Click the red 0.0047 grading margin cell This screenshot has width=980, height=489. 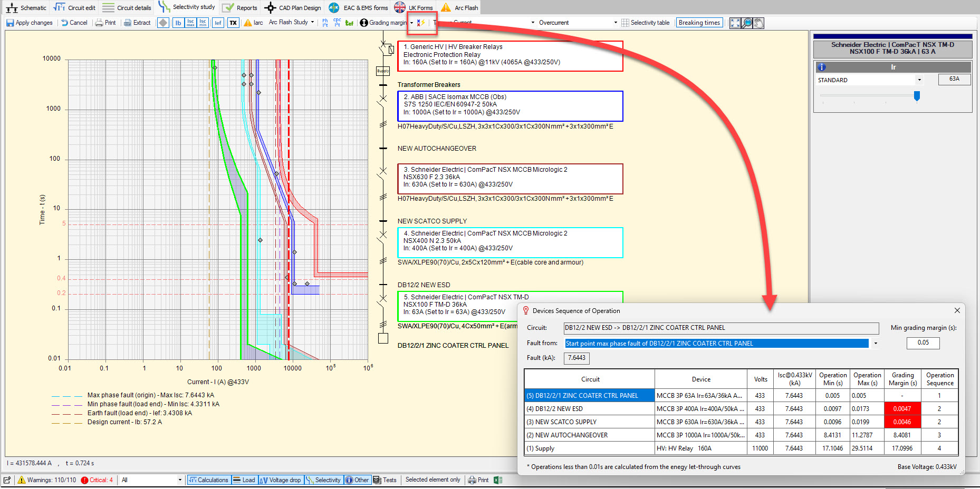(x=902, y=409)
